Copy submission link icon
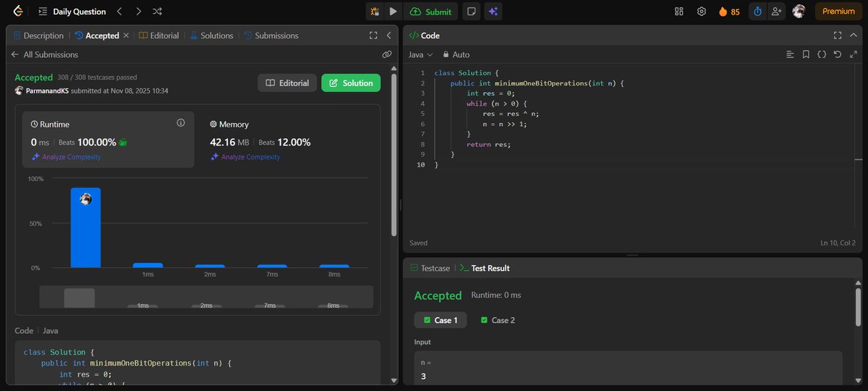This screenshot has width=868, height=391. pos(387,54)
